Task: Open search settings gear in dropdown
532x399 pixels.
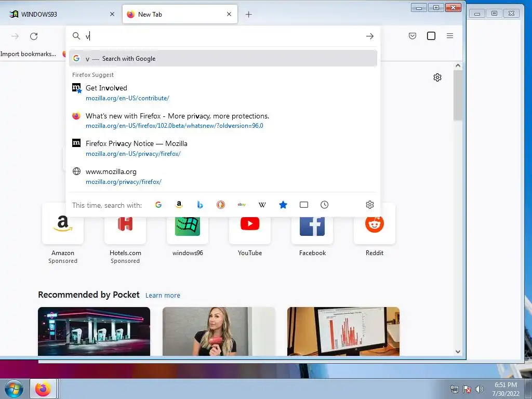Action: coord(370,205)
